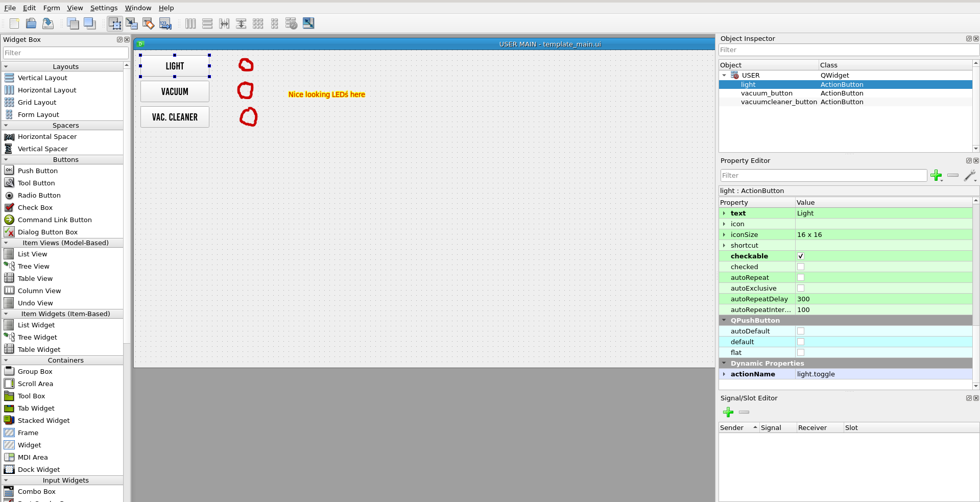This screenshot has height=502, width=980.
Task: Click the VACUUM button on the form
Action: (175, 92)
